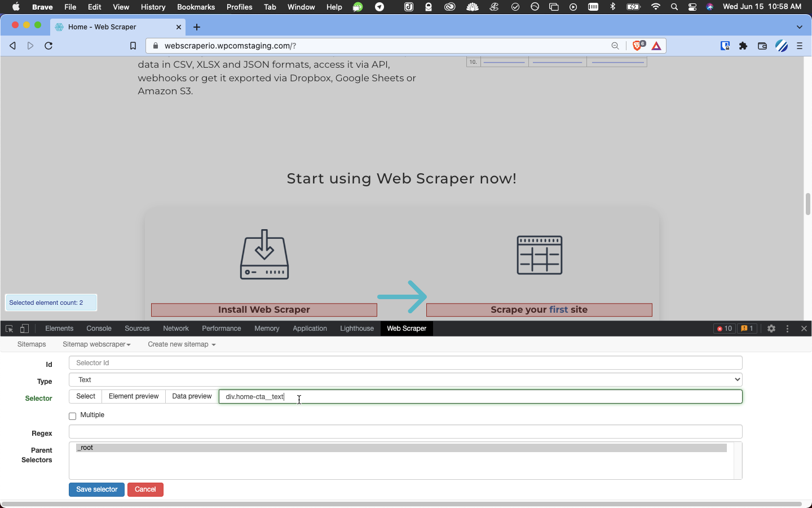Open the Bookmarks menu in menu bar
Viewport: 812px width, 508px height.
coord(196,7)
